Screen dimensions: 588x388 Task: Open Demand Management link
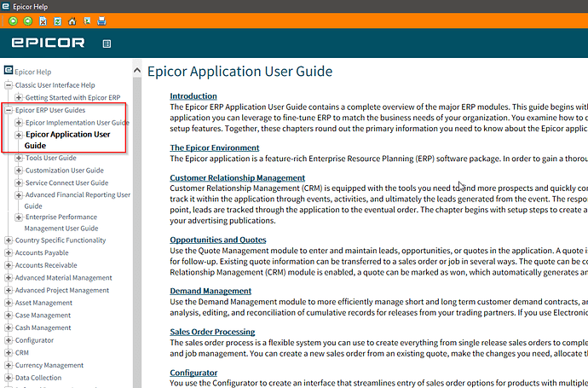[210, 291]
